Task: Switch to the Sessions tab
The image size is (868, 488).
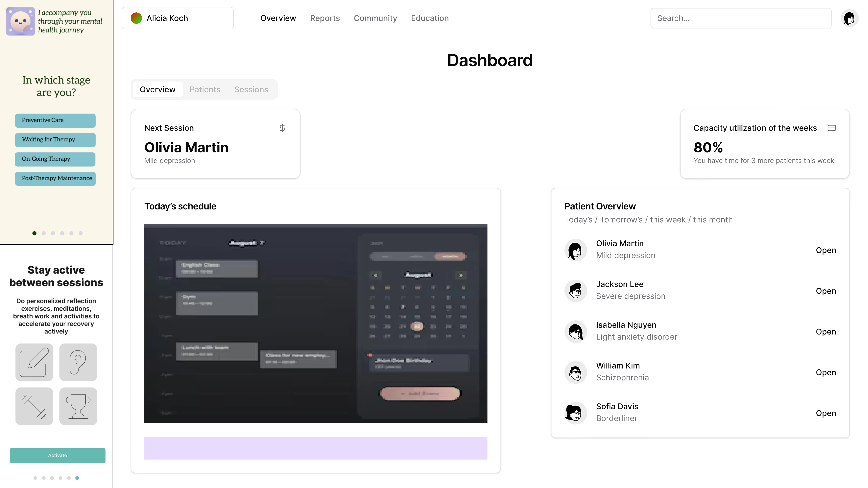Action: click(x=251, y=89)
